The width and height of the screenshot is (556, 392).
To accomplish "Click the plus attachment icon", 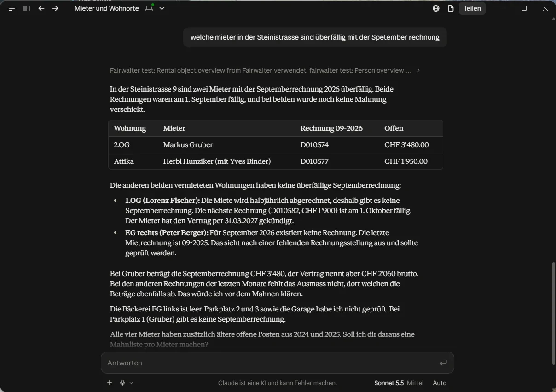I will click(110, 383).
